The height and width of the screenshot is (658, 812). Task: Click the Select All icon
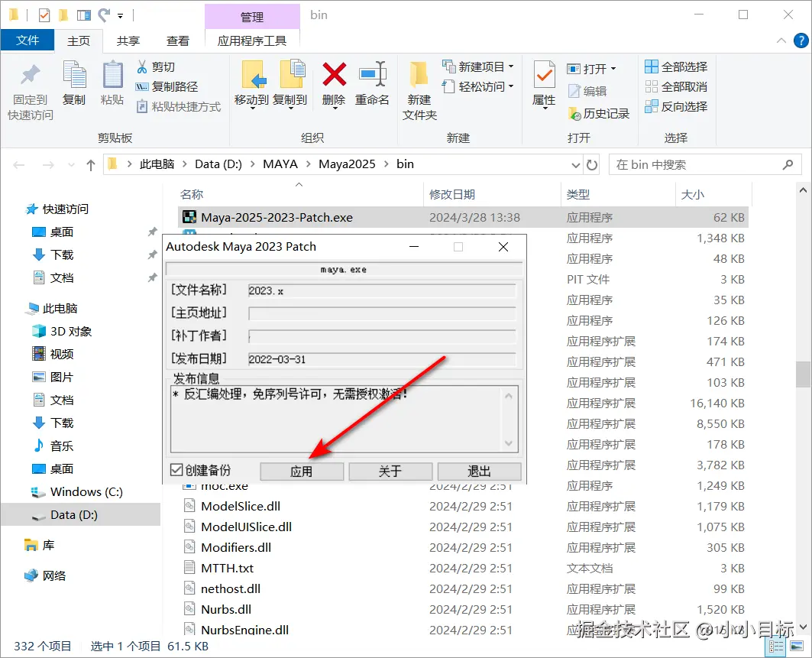[652, 66]
